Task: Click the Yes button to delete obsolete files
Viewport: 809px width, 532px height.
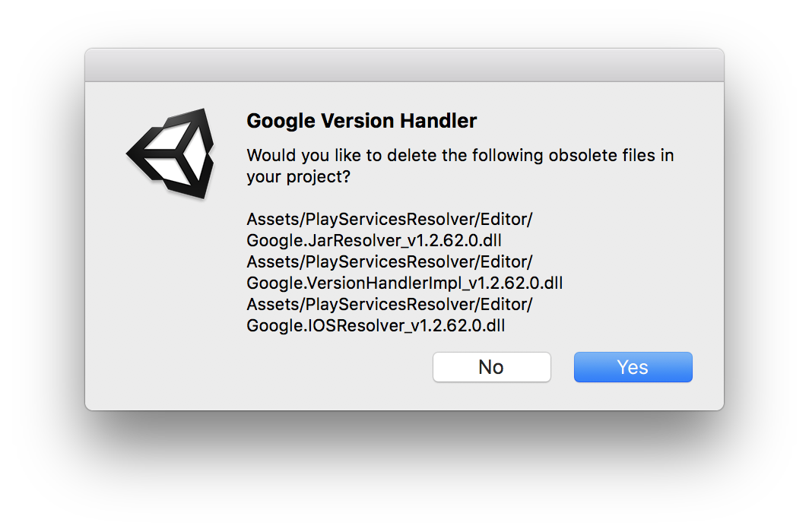Action: tap(633, 367)
